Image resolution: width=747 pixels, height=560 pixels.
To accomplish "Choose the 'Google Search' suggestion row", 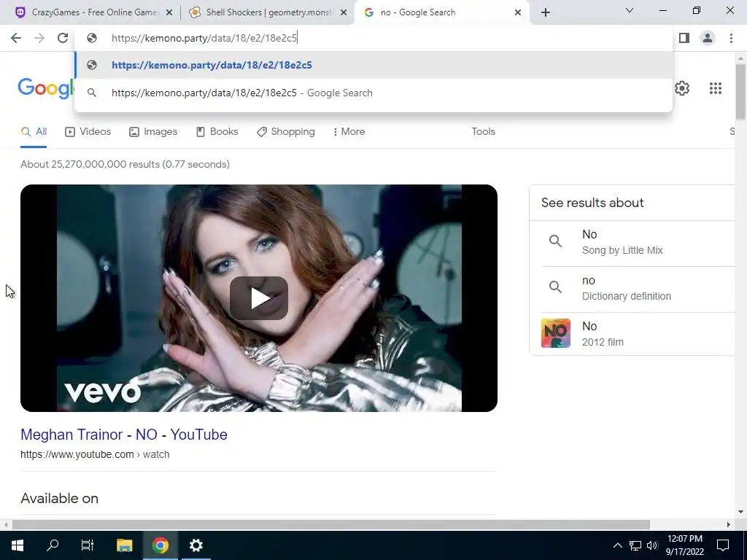I will tap(373, 93).
